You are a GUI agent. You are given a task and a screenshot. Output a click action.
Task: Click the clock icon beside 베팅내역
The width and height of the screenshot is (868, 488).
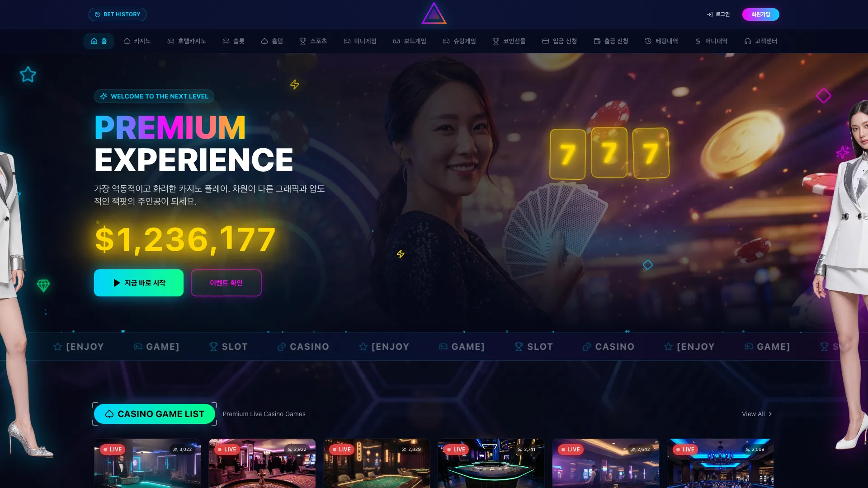click(x=648, y=41)
